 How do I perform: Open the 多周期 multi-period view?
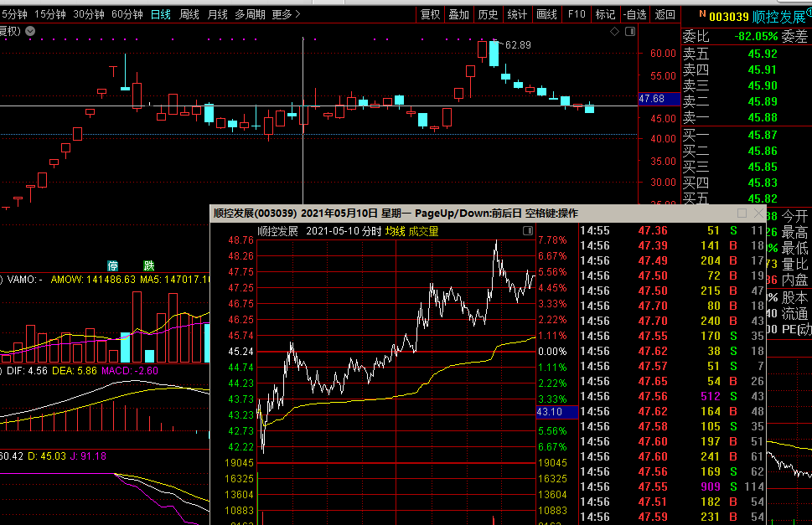[x=250, y=14]
